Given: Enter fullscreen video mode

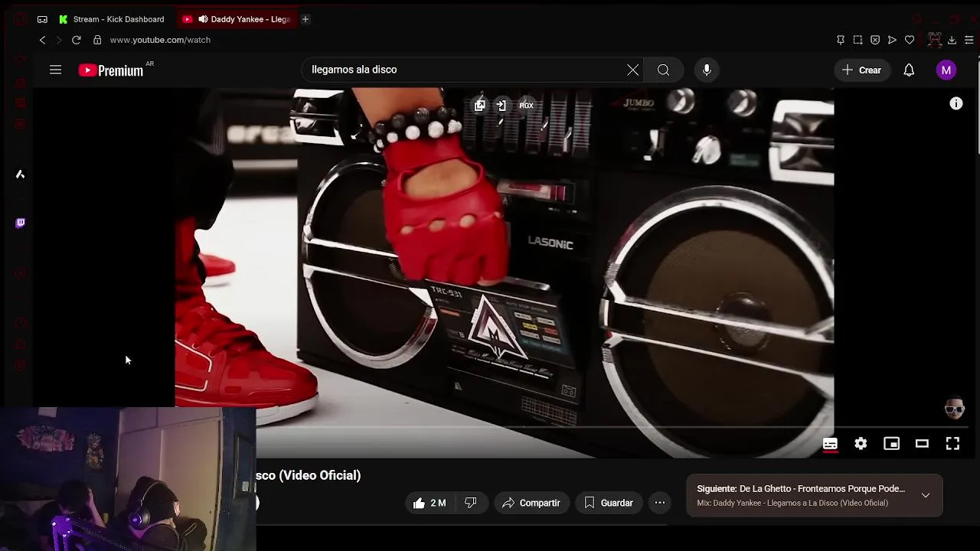Looking at the screenshot, I should pyautogui.click(x=952, y=444).
